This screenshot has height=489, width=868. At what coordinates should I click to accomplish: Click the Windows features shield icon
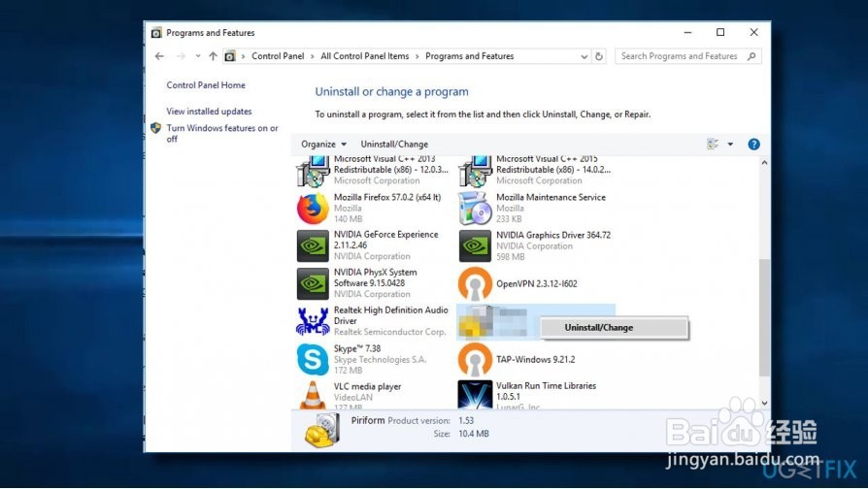pyautogui.click(x=155, y=128)
